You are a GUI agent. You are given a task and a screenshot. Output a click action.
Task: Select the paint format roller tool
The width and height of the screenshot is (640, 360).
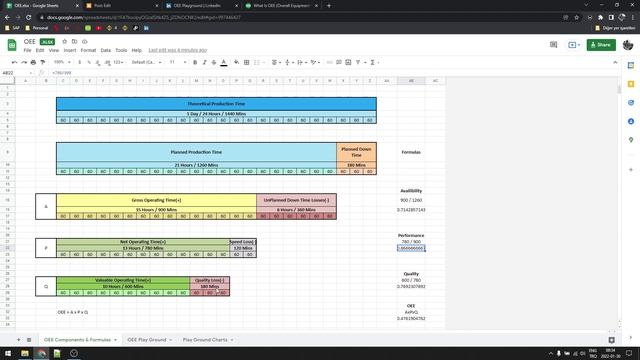43,62
